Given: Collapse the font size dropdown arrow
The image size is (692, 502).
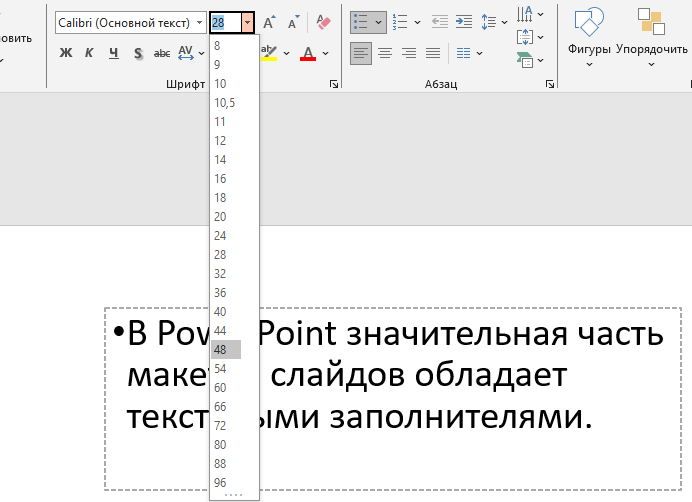Looking at the screenshot, I should click(x=248, y=23).
